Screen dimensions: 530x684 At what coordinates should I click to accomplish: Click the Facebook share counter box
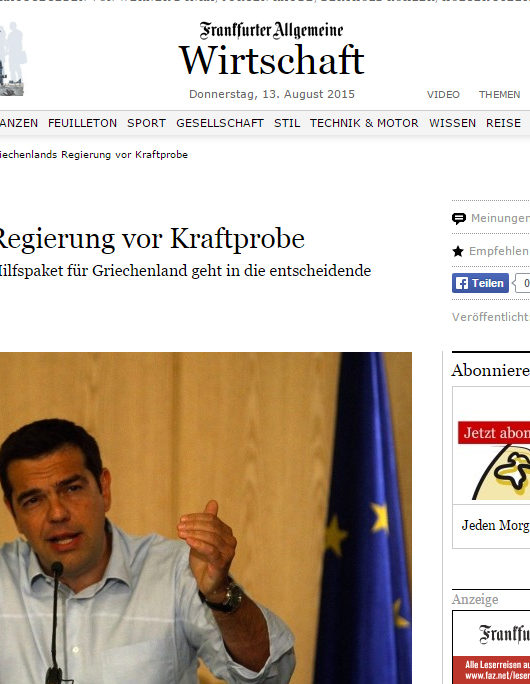pyautogui.click(x=523, y=283)
